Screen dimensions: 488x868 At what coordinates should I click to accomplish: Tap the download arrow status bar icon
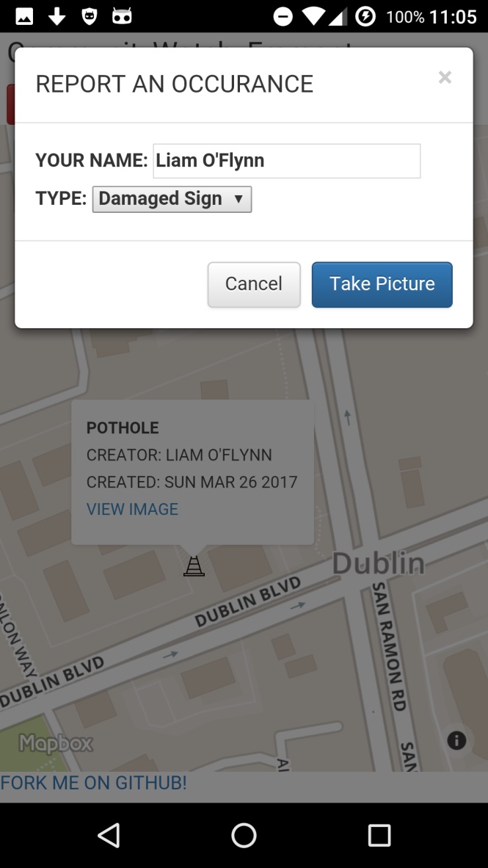coord(57,17)
